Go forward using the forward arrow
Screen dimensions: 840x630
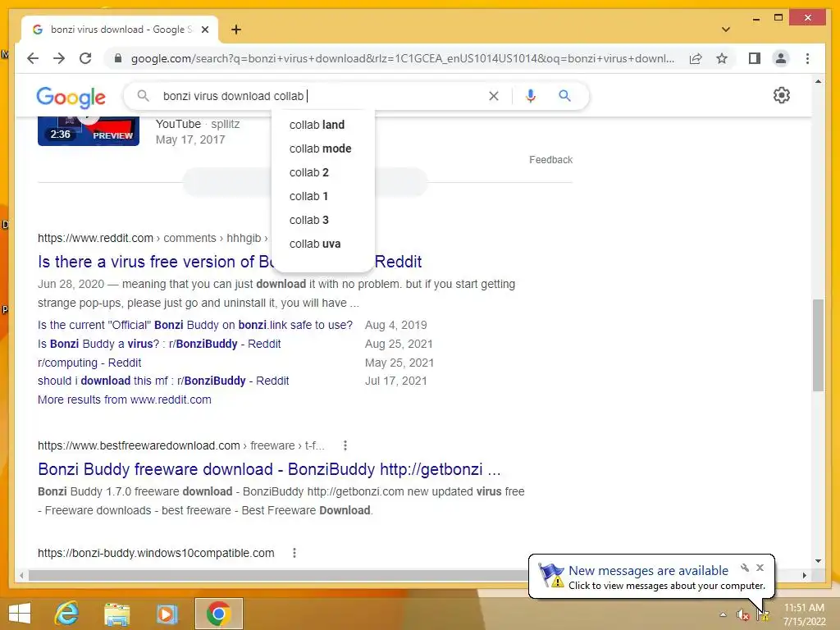tap(59, 58)
